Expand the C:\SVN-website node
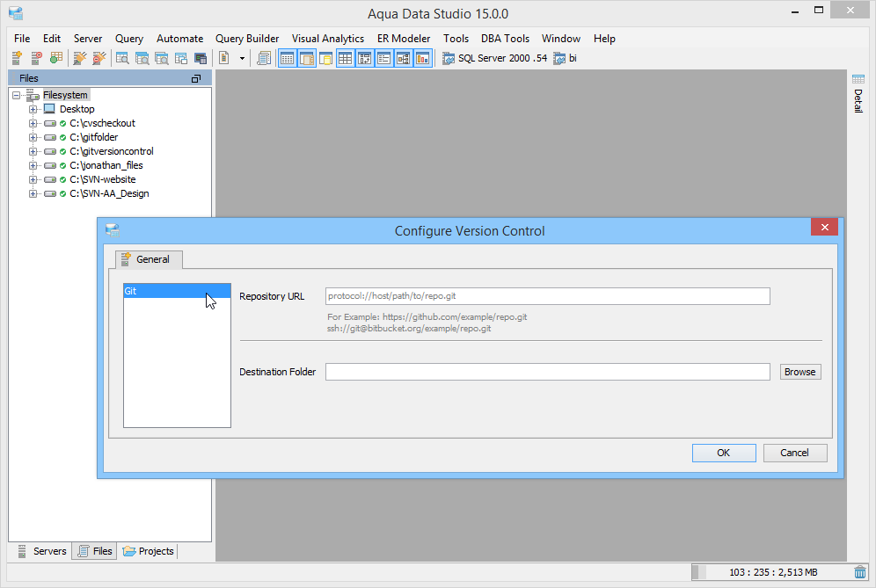This screenshot has width=876, height=588. pyautogui.click(x=33, y=180)
